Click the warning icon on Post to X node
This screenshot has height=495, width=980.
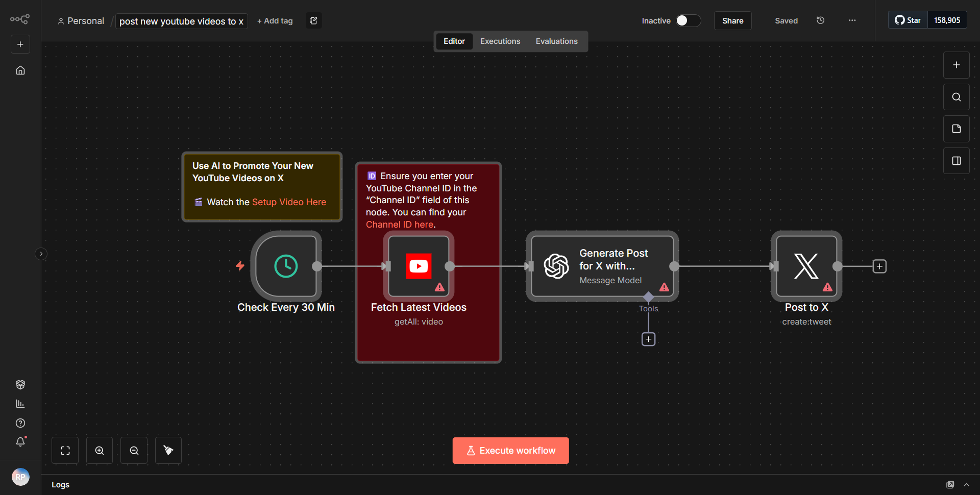[x=827, y=287]
